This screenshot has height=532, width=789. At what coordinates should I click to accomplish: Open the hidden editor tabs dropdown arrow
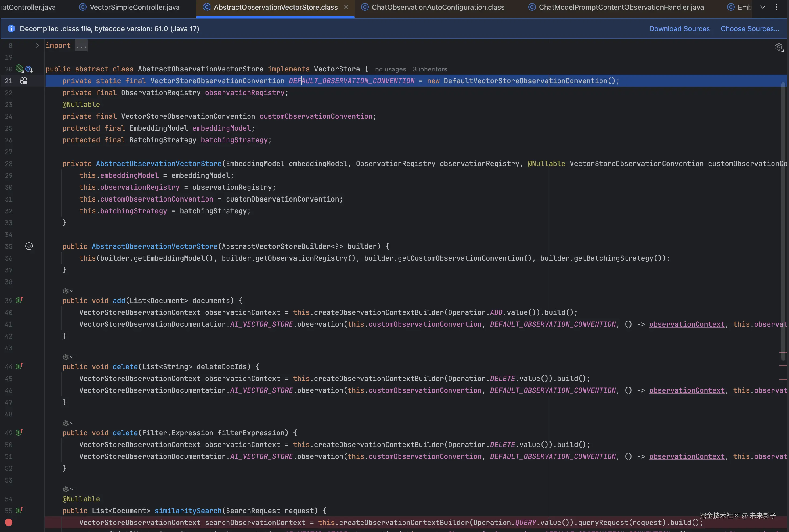(763, 7)
